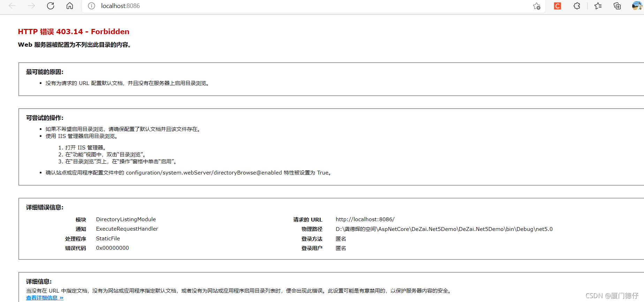Click the 详细错误信息 heading
Image resolution: width=644 pixels, height=302 pixels.
click(45, 208)
